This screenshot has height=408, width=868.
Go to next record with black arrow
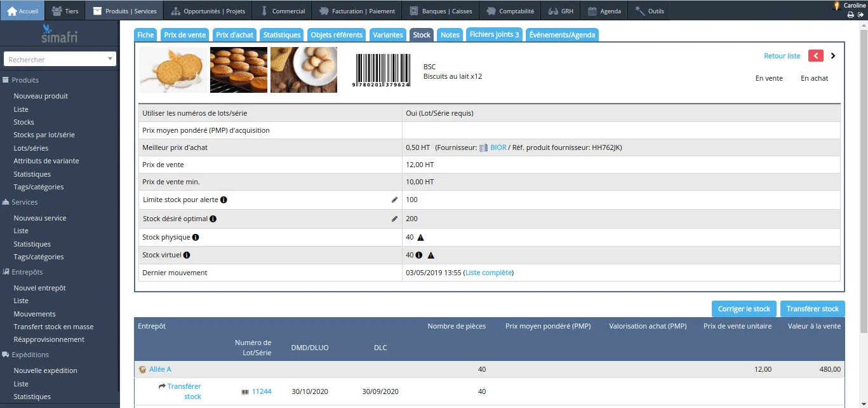(833, 56)
